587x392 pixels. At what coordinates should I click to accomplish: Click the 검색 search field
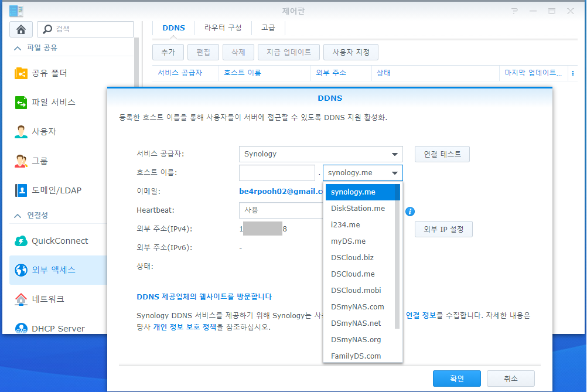point(86,29)
